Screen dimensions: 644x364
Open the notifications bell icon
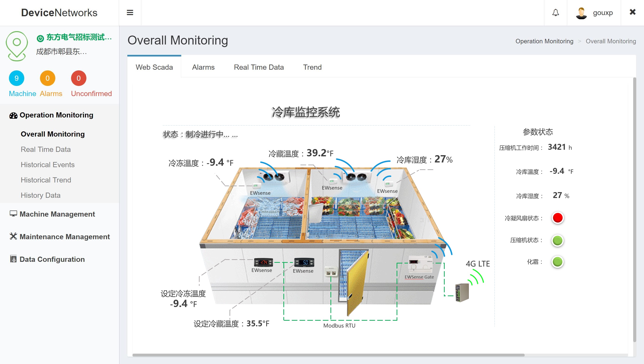point(555,12)
